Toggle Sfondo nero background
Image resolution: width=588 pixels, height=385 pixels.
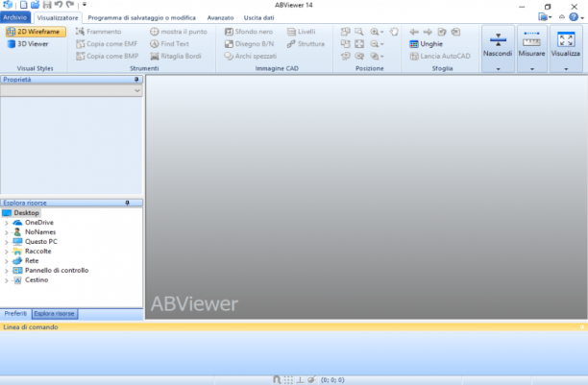[x=249, y=32]
